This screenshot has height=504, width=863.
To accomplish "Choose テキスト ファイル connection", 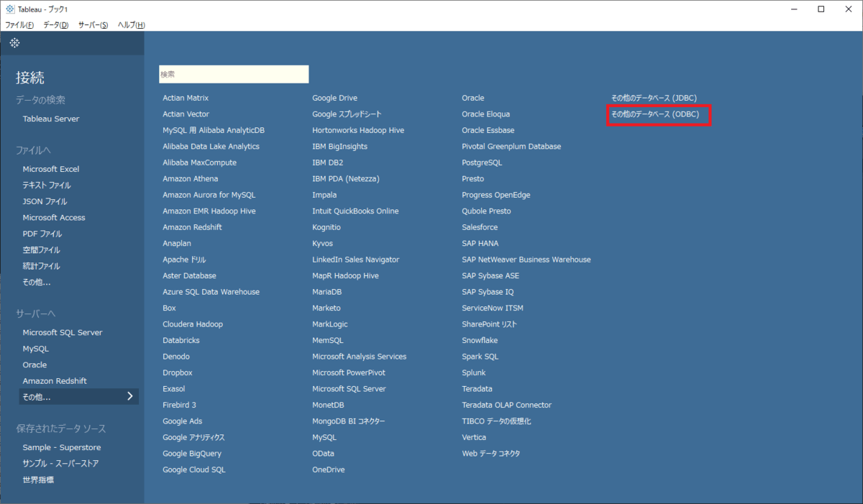I will [47, 185].
